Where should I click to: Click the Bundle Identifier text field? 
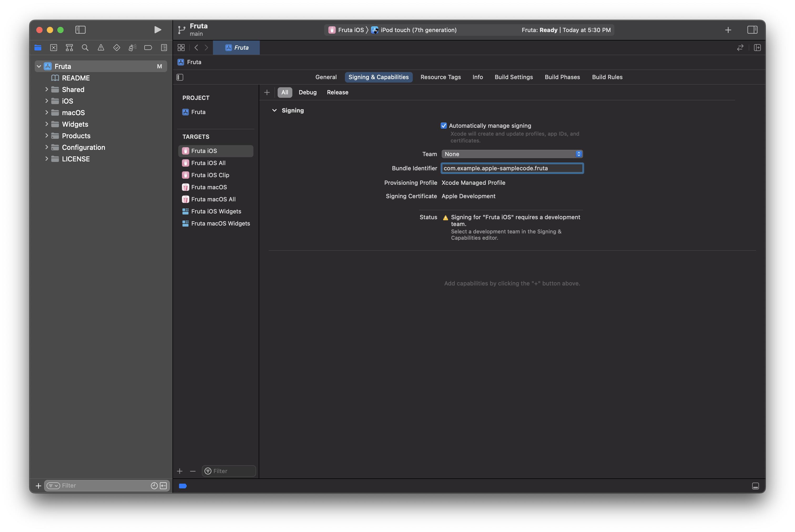512,168
